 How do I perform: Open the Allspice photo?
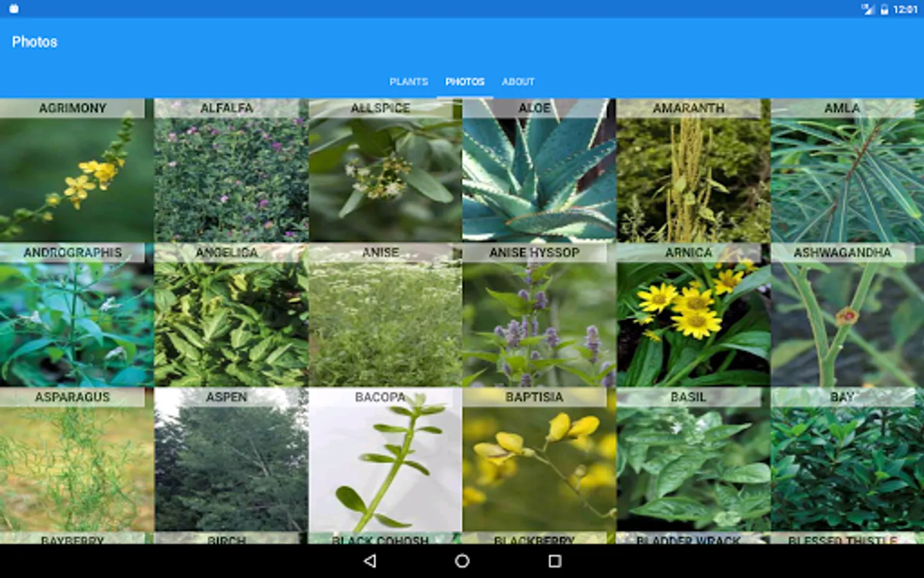(x=385, y=170)
